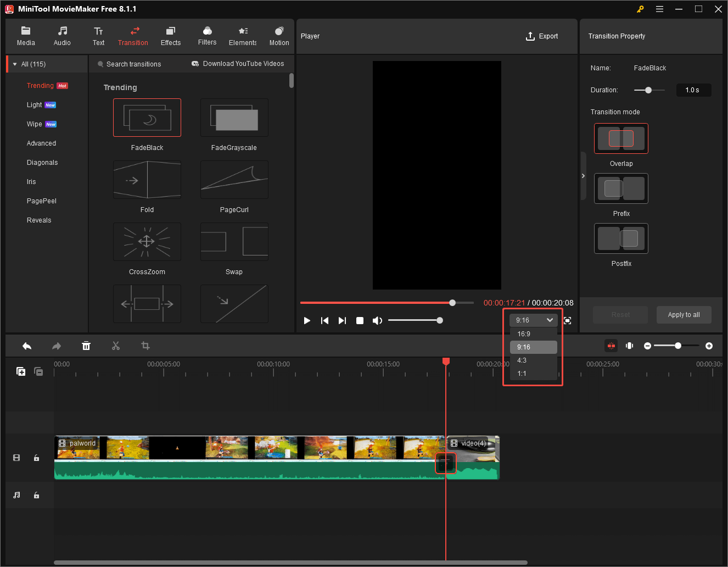Click the remove-track icon beside add track
The height and width of the screenshot is (567, 728).
(x=38, y=371)
